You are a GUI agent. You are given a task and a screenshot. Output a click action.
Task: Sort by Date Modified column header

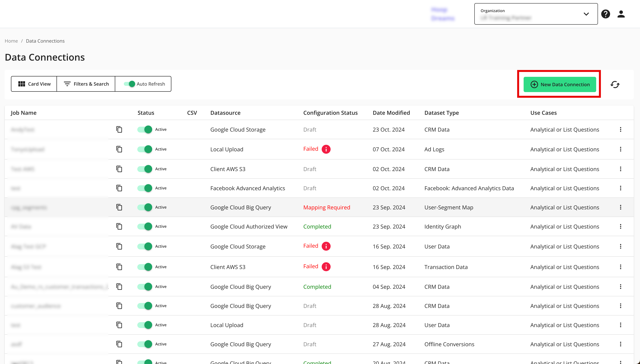pos(391,113)
